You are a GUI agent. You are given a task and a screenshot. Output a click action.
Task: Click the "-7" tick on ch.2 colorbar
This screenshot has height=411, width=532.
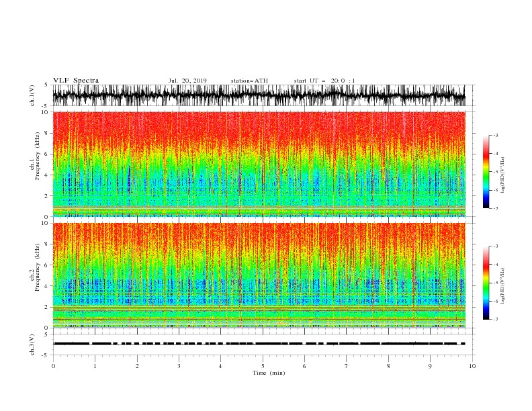[x=495, y=319]
